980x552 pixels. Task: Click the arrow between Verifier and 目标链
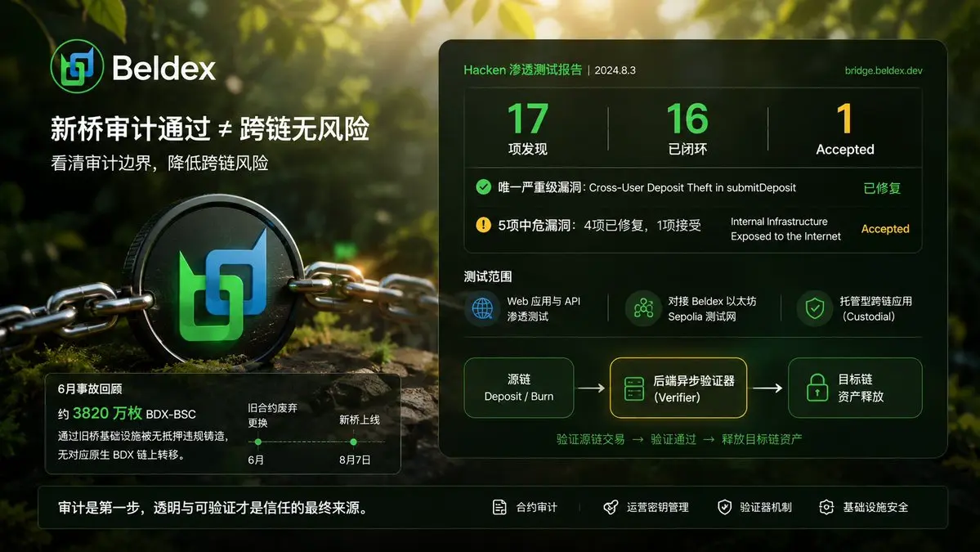(x=767, y=388)
